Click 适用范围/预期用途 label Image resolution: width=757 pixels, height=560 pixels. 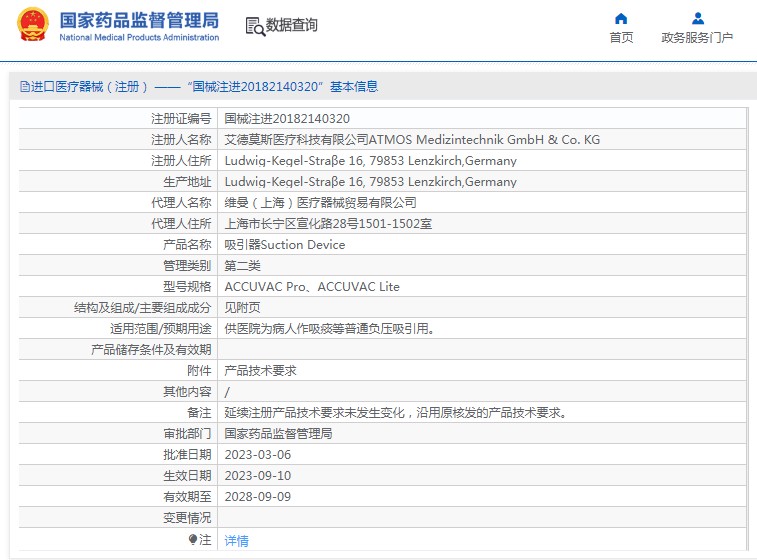click(x=160, y=329)
